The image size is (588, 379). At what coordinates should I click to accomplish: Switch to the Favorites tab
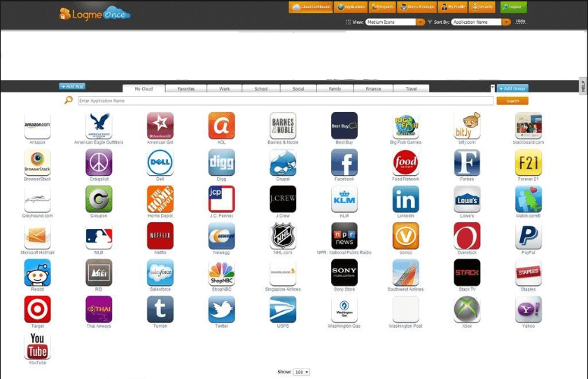(186, 89)
